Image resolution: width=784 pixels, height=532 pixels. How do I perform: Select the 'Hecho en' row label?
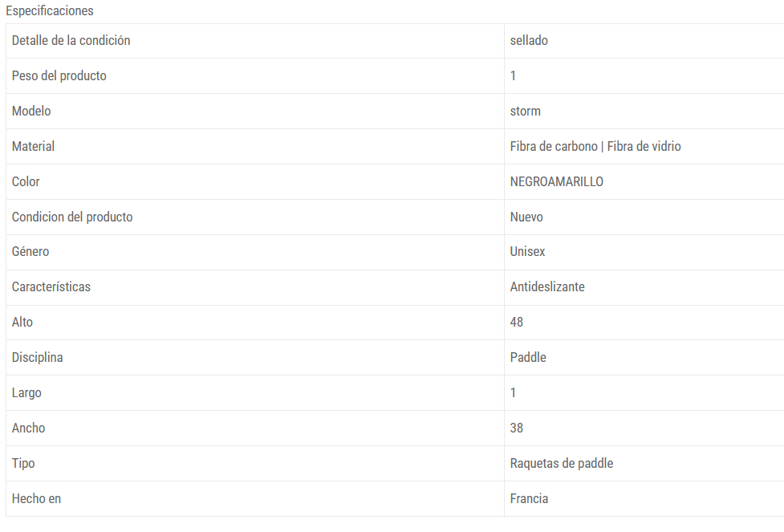[36, 498]
